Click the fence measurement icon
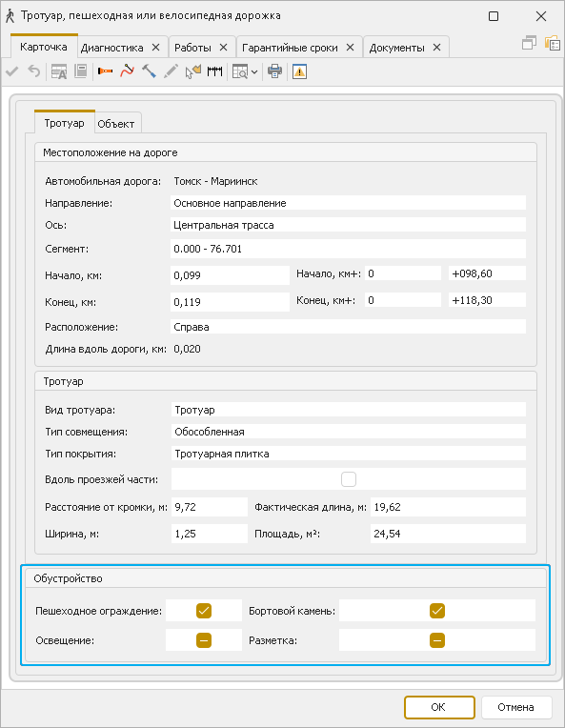 click(214, 71)
